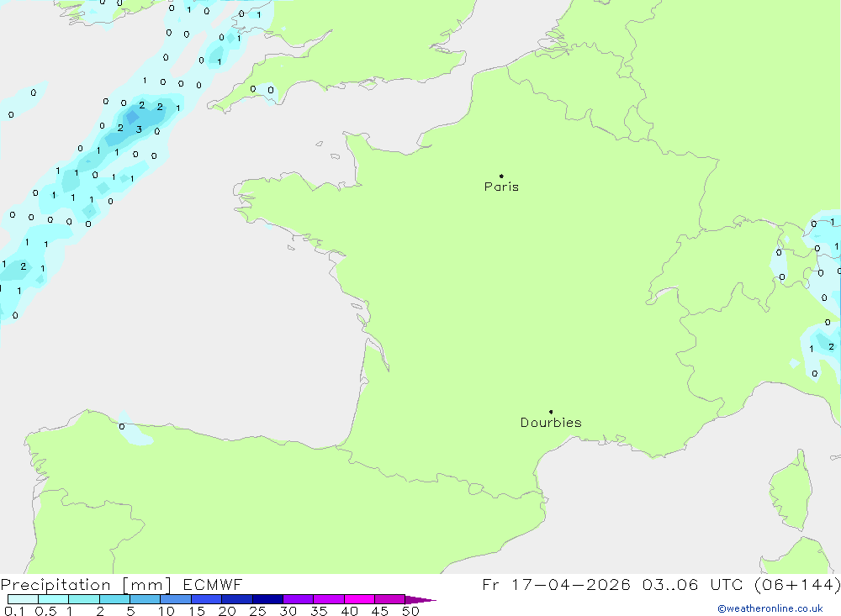The image size is (841, 616).
Task: Select the 5–10 mm legend swatch
Action: [145, 599]
